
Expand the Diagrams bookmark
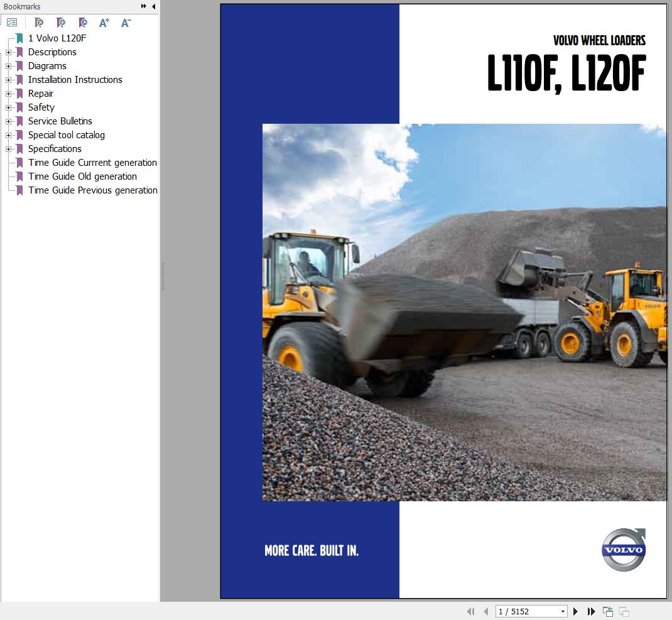click(8, 66)
